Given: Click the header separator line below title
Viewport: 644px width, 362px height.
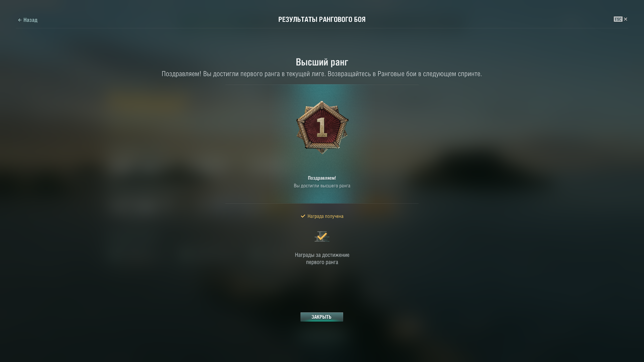Looking at the screenshot, I should click(x=322, y=28).
